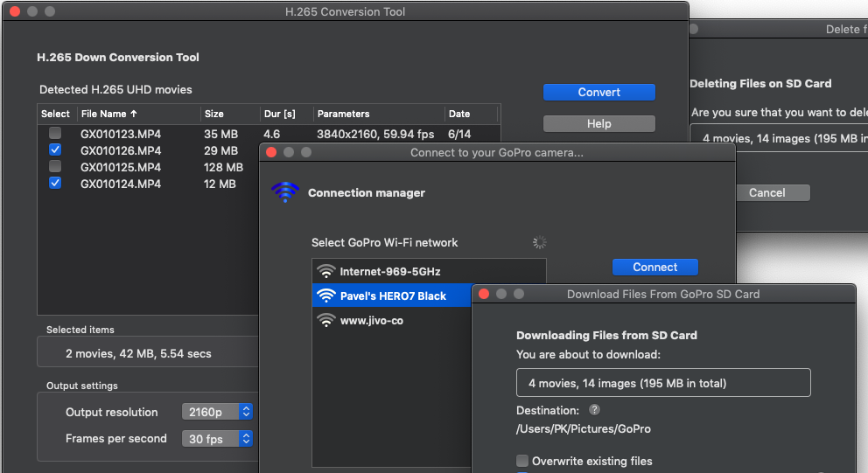This screenshot has height=473, width=868.
Task: Click the network scanning spinner icon
Action: [x=539, y=242]
